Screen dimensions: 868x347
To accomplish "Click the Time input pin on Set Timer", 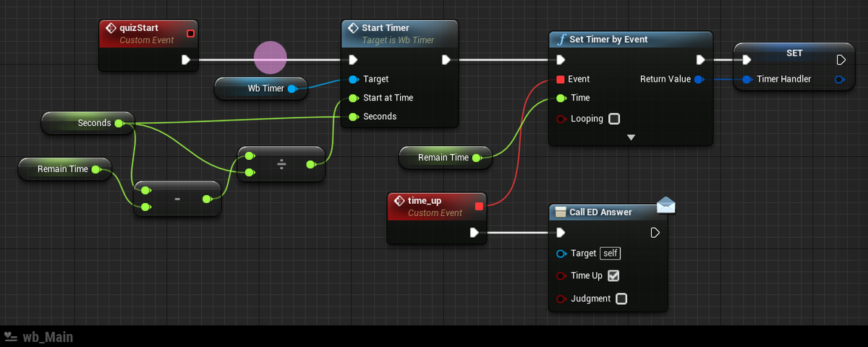I will point(561,98).
